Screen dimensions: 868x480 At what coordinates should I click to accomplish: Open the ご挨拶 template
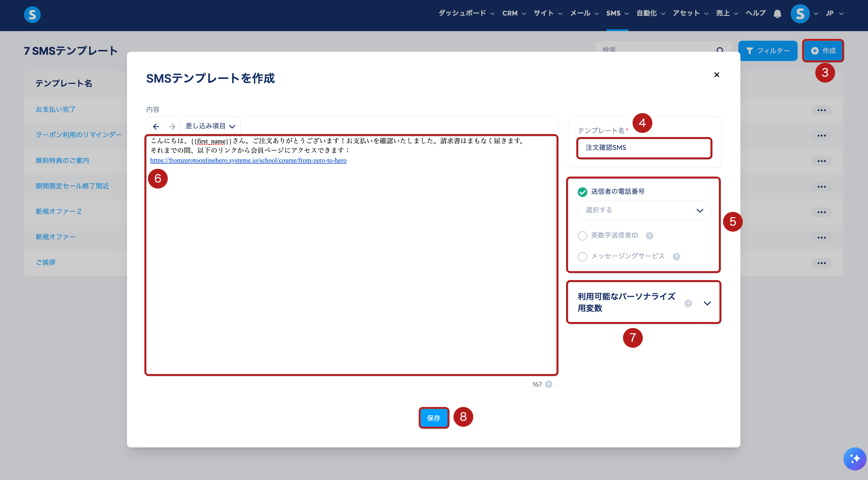click(x=46, y=262)
